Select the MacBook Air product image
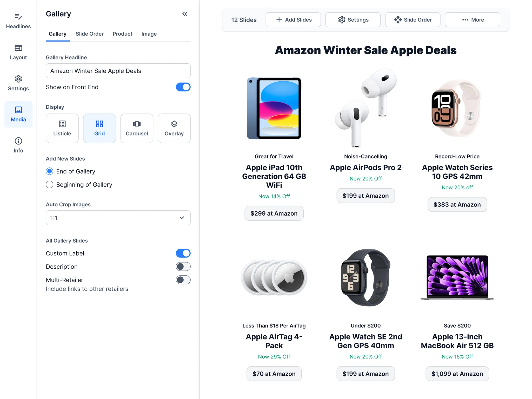The height and width of the screenshot is (399, 532). coord(457,277)
